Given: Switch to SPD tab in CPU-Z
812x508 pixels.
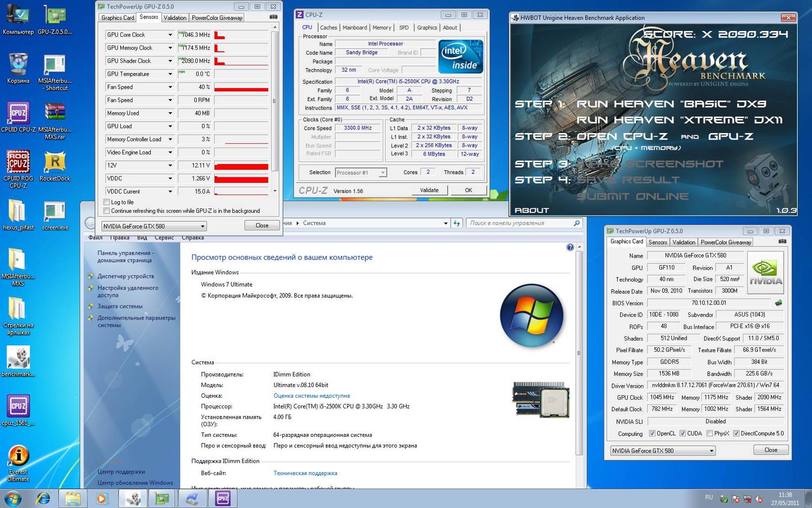Looking at the screenshot, I should 404,27.
